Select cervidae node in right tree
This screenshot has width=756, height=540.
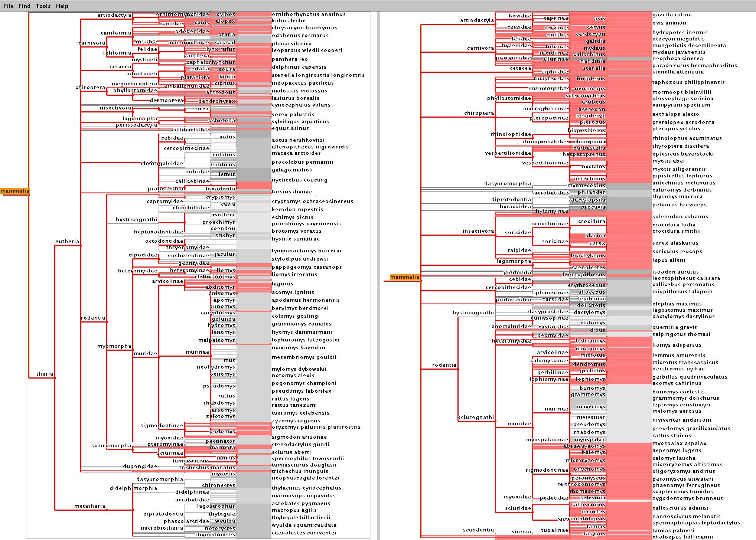coord(519,27)
